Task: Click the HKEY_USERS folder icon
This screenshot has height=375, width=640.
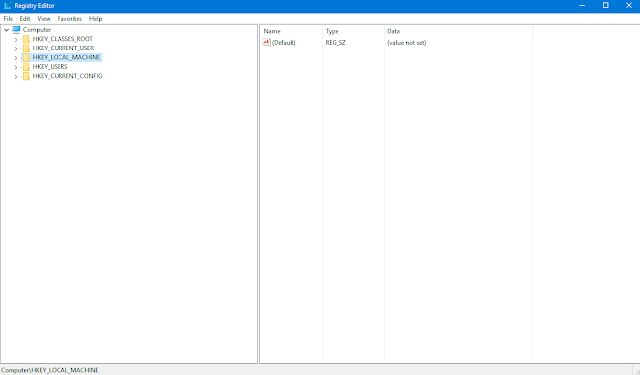Action: (x=26, y=67)
